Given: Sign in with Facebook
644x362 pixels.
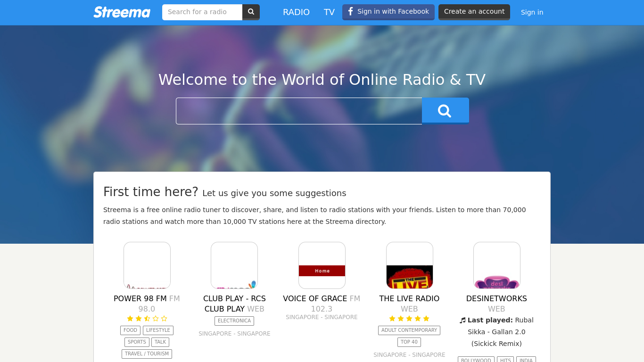Looking at the screenshot, I should (388, 12).
